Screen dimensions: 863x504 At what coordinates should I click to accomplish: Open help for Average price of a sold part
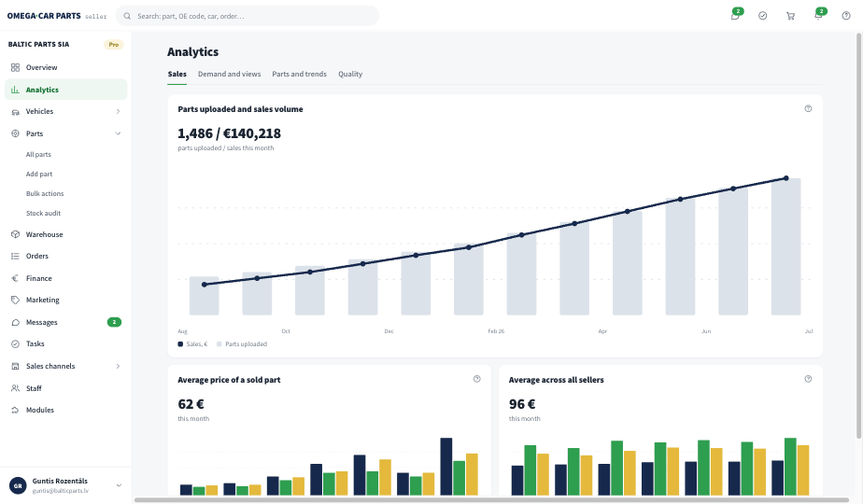[x=476, y=379]
